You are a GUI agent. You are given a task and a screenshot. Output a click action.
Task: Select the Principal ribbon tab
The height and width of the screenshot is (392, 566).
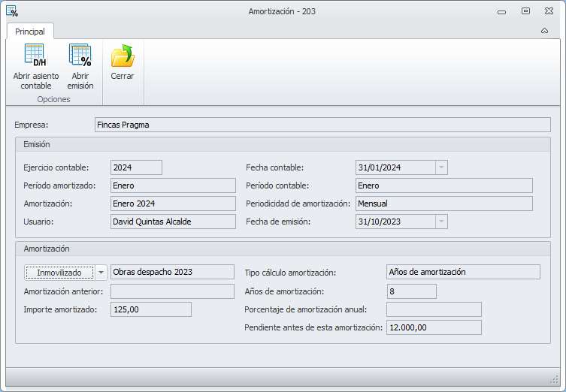pyautogui.click(x=30, y=32)
